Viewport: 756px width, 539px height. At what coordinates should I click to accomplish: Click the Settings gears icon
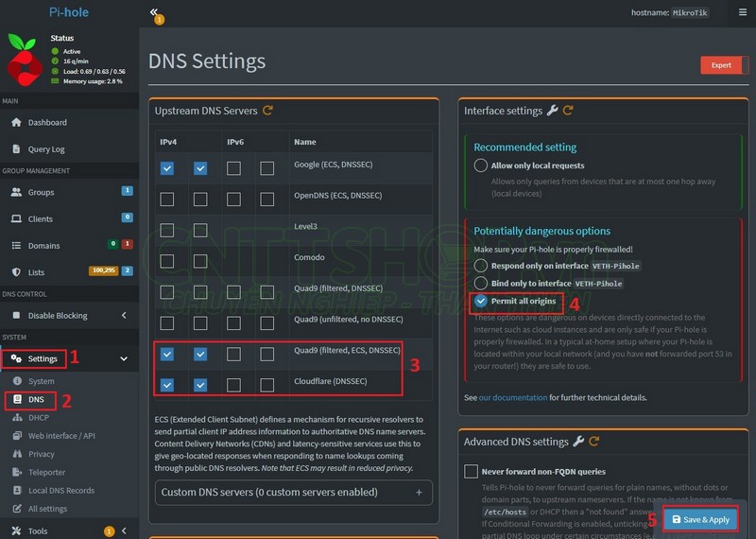(16, 358)
